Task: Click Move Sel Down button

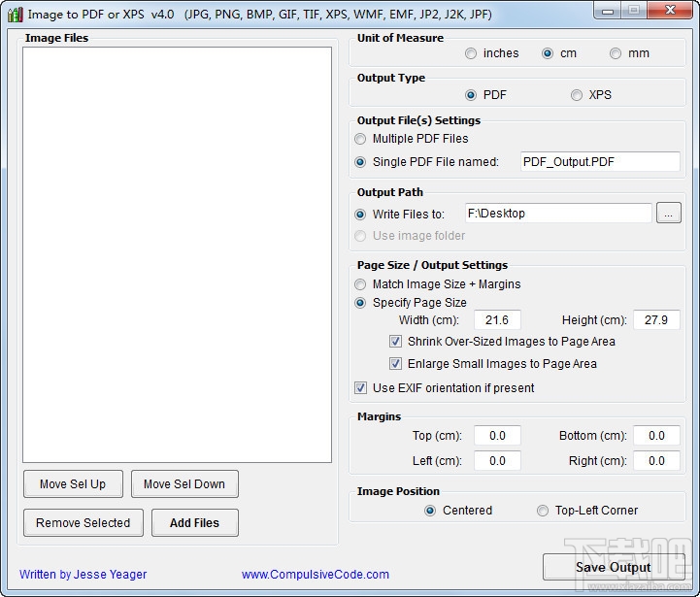Action: [184, 484]
